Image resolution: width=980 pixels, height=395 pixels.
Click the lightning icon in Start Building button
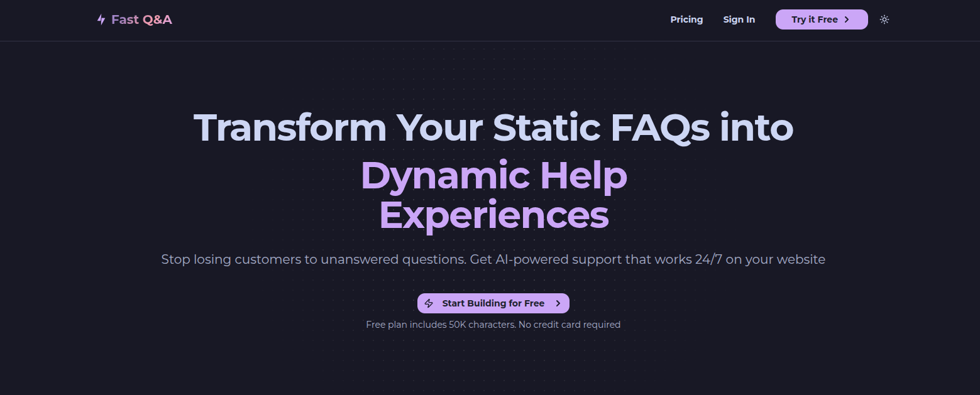[x=429, y=303]
